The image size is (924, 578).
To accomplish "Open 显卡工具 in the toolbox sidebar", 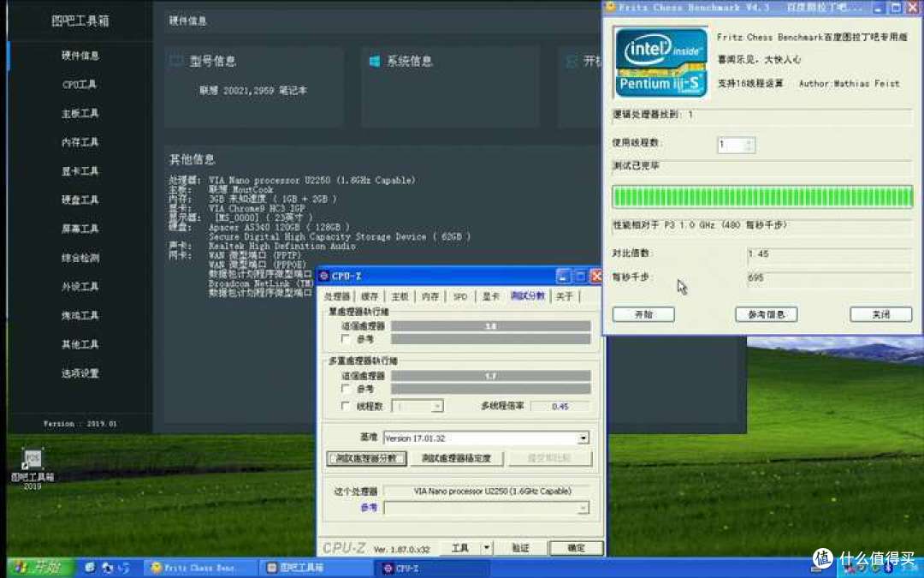I will pyautogui.click(x=80, y=171).
